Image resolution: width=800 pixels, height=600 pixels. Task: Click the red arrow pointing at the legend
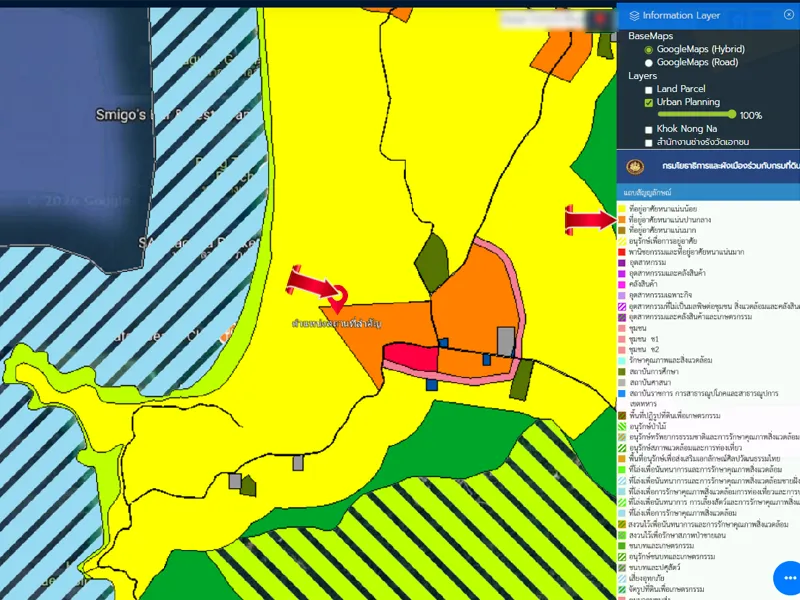[x=590, y=219]
